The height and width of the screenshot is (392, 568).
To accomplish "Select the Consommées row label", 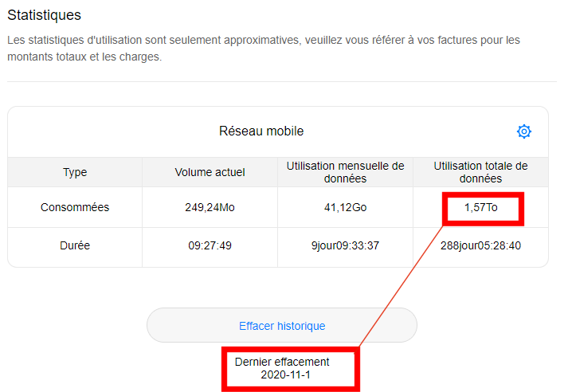I will [75, 207].
